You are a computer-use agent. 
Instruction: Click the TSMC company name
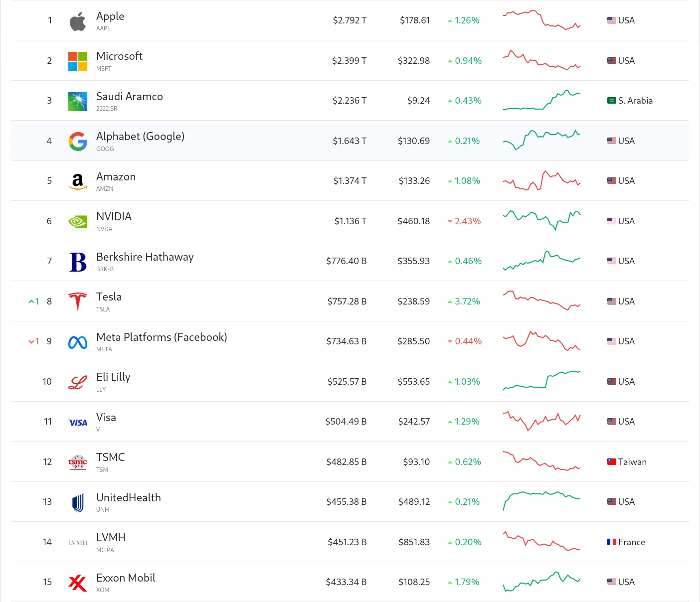click(110, 457)
